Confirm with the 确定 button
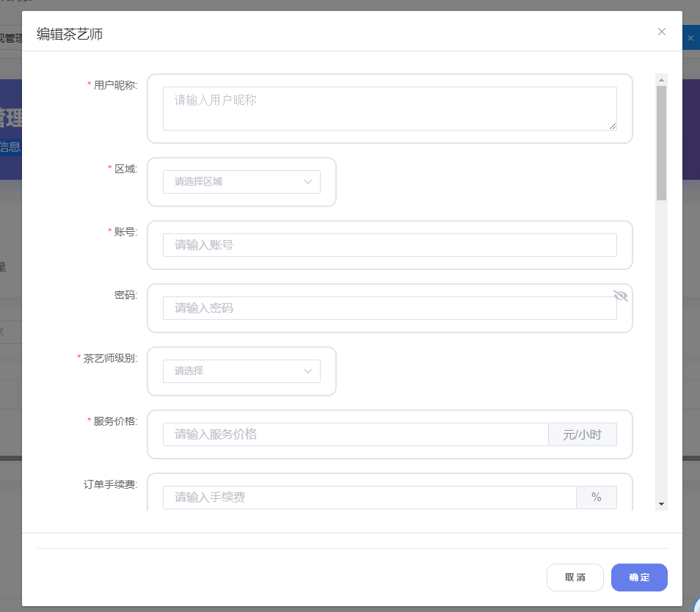 (x=639, y=578)
